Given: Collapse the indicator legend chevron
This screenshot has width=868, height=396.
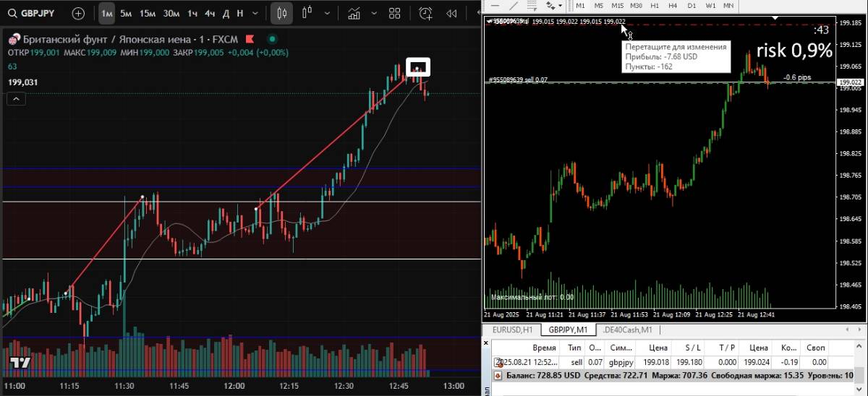Looking at the screenshot, I should pos(17,100).
